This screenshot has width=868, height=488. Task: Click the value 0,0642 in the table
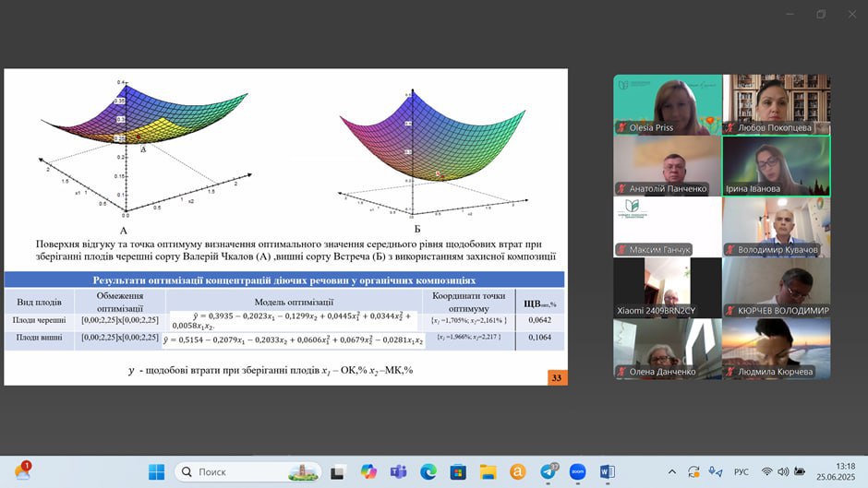click(x=540, y=320)
